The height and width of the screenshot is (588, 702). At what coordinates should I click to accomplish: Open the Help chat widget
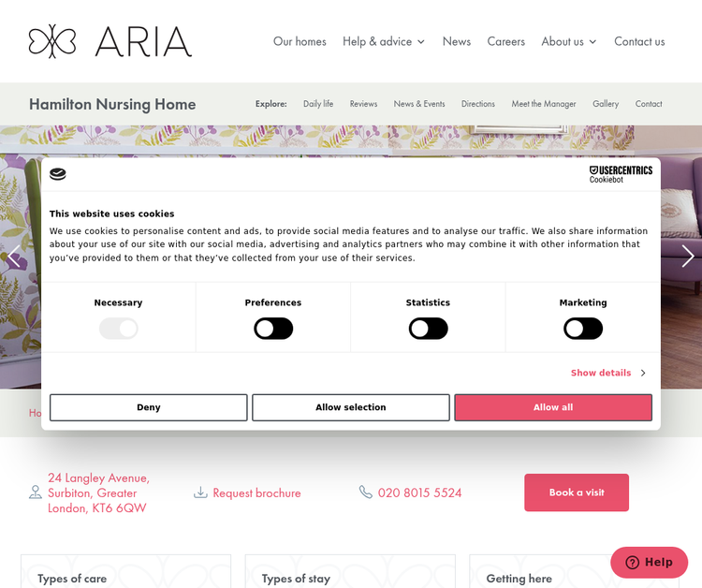649,562
